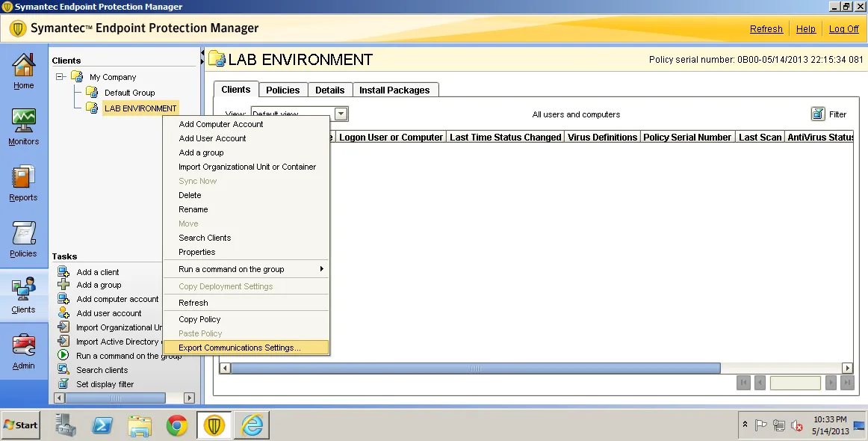Open the Admin section icon

coord(24,345)
